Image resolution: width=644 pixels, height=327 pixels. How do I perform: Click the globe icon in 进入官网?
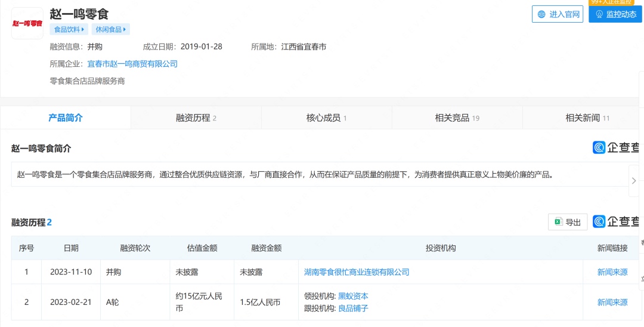coord(541,14)
